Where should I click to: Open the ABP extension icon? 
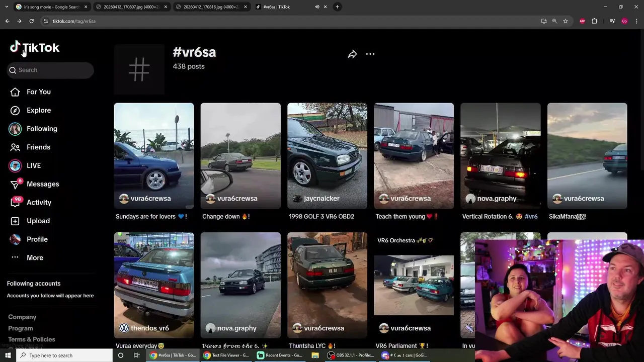pos(582,21)
